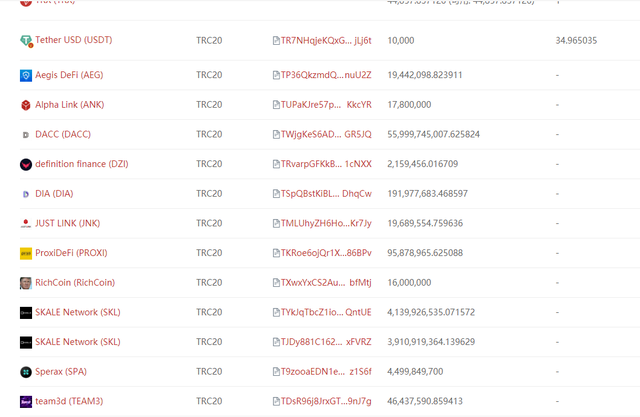640x417 pixels.
Task: Open SKALE Network (SKL) link with 3,910,919,364.139629 balance
Action: 78,342
